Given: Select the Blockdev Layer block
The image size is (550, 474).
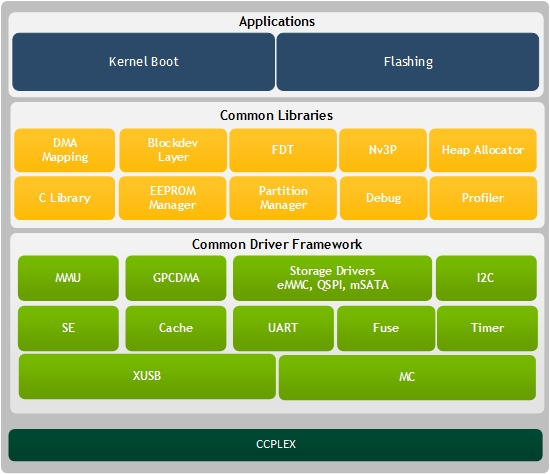Looking at the screenshot, I should point(173,150).
